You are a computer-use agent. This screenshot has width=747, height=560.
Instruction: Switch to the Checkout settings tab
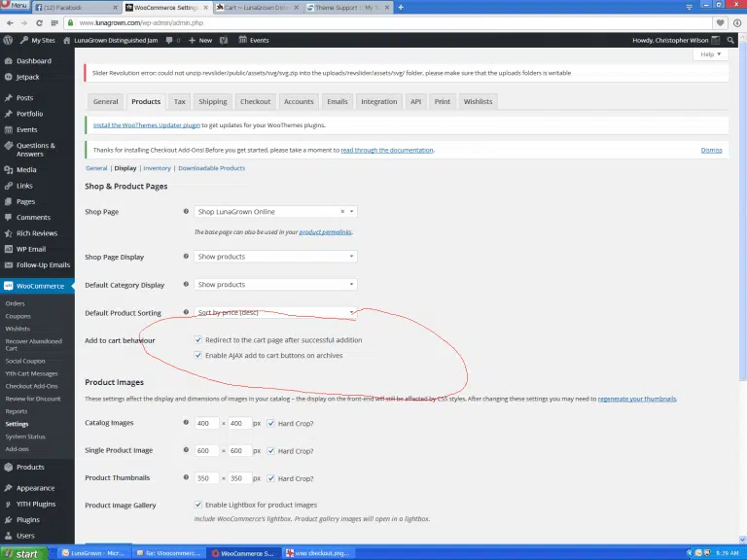(256, 101)
